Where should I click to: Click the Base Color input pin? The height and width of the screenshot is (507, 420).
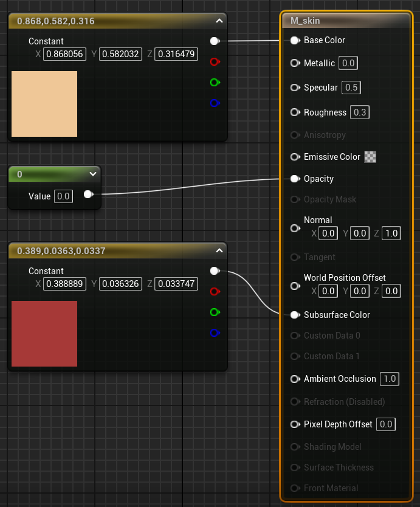click(295, 41)
